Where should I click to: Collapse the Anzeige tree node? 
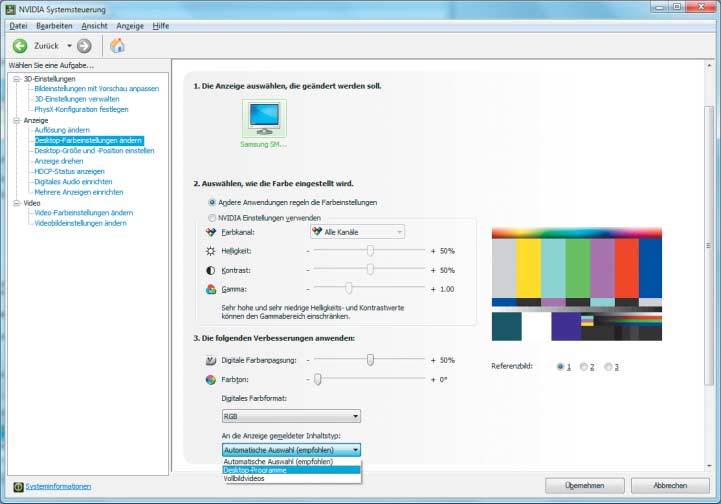tap(17, 120)
